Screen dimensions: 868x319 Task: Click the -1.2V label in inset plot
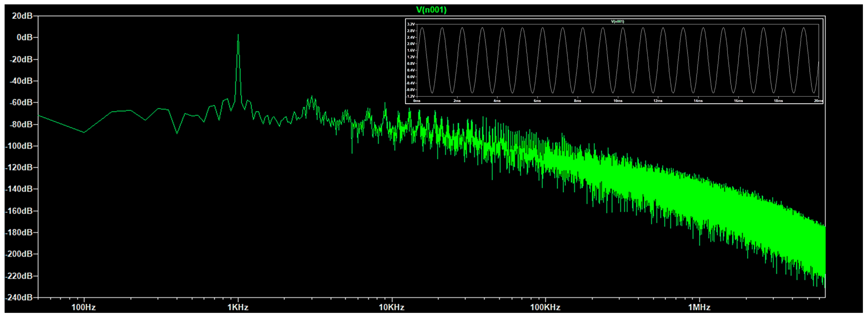410,96
